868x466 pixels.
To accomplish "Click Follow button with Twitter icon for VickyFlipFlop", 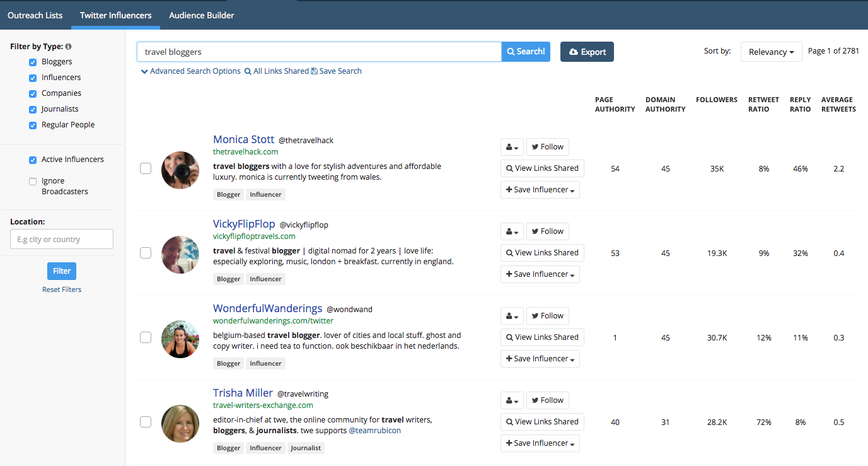I will tap(547, 231).
